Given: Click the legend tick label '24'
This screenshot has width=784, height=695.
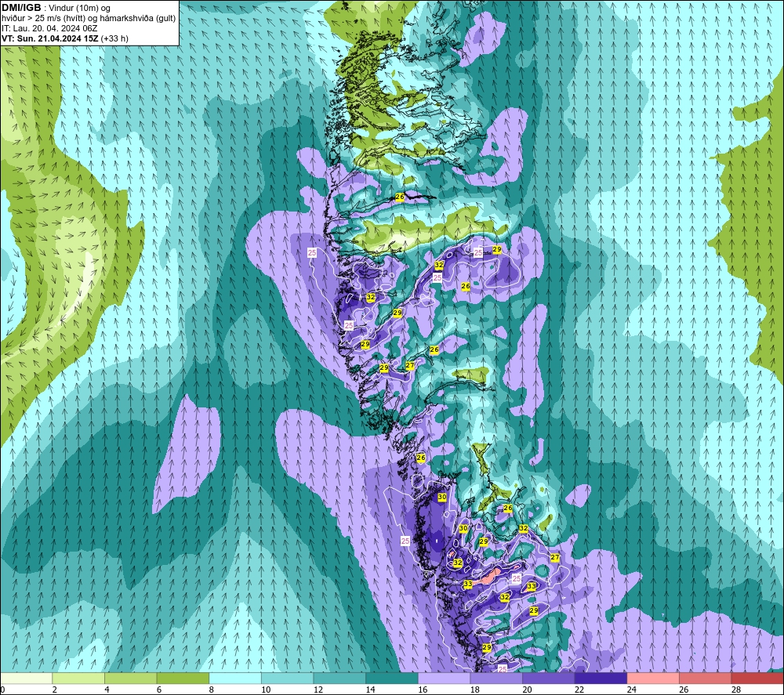Looking at the screenshot, I should click(x=631, y=690).
